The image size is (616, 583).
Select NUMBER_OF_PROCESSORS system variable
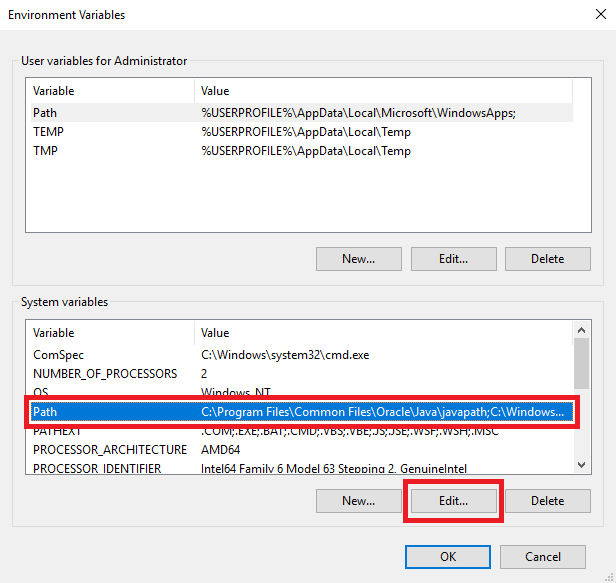pos(301,374)
